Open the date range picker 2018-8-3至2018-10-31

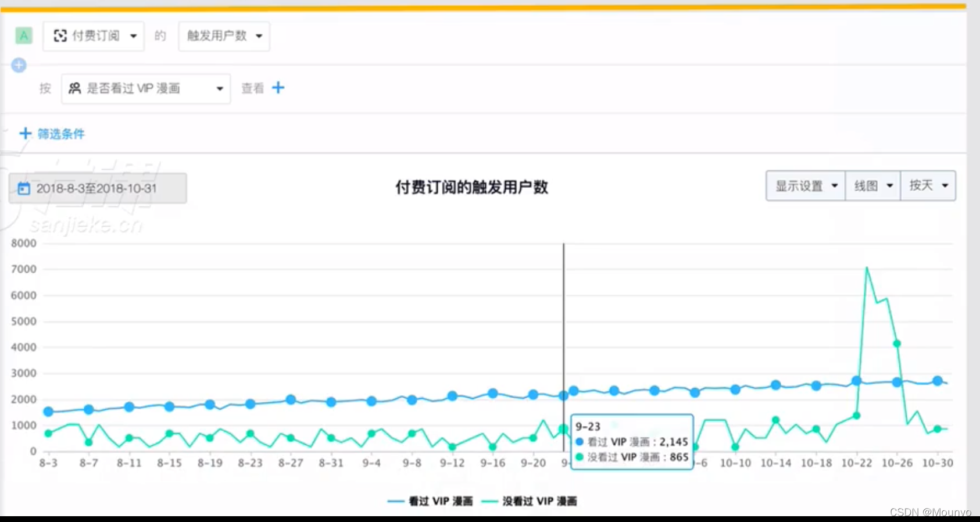point(98,188)
